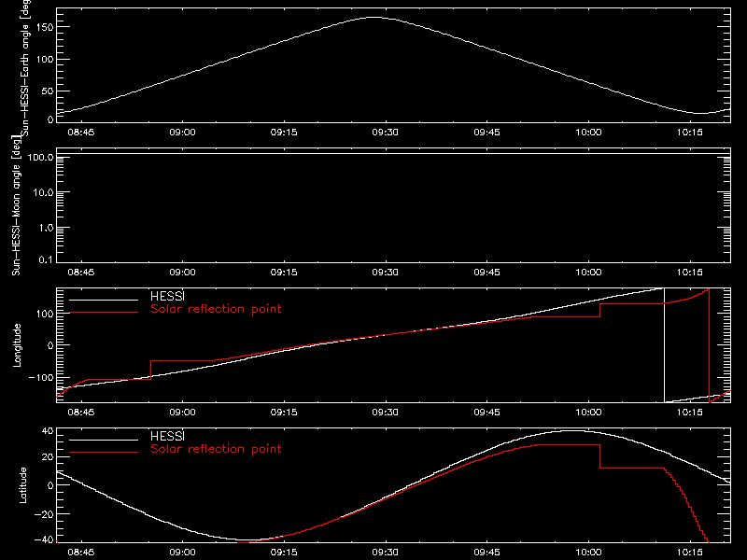This screenshot has width=747, height=560.
Task: Click 09:00 time label under Latitude plot
Action: click(182, 552)
